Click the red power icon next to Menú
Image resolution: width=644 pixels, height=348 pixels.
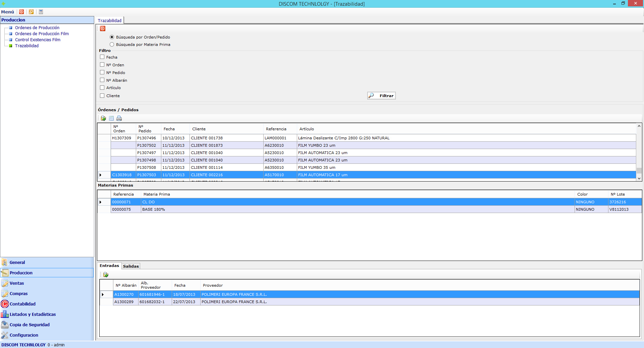pos(21,12)
